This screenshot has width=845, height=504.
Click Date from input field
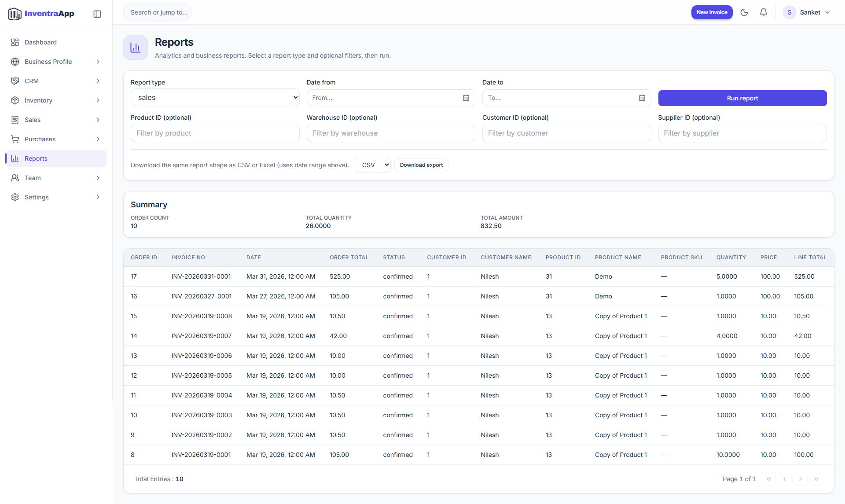(391, 98)
